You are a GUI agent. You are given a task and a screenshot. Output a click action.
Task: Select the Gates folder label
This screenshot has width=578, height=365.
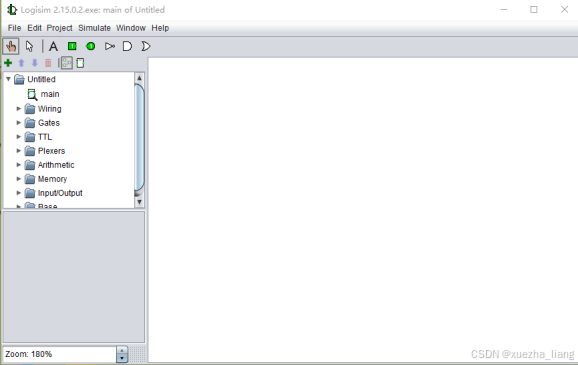(49, 123)
